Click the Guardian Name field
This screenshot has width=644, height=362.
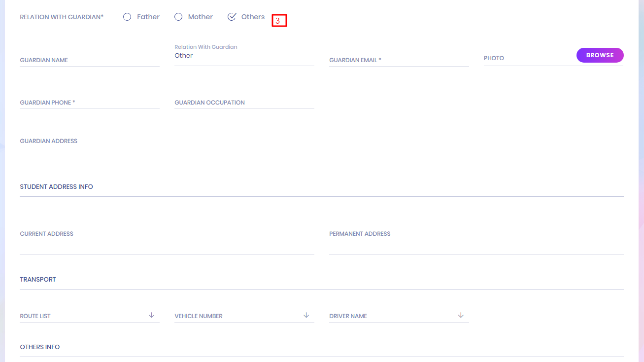[x=89, y=60]
